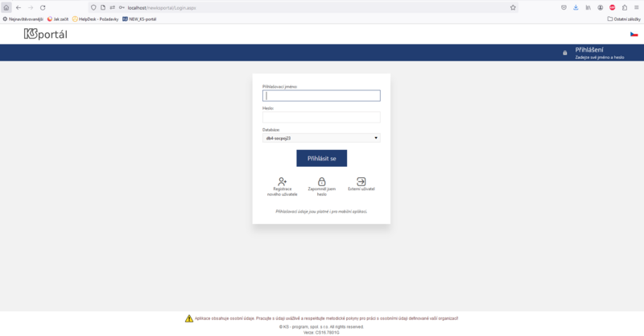This screenshot has height=336, width=644.
Task: Open the NEW_KS-portál bookmark
Action: click(139, 19)
